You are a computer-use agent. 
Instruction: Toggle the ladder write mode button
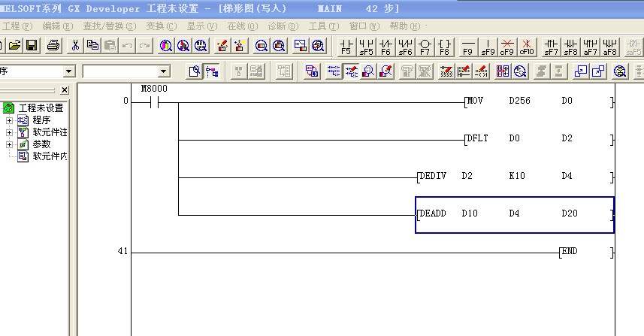350,71
